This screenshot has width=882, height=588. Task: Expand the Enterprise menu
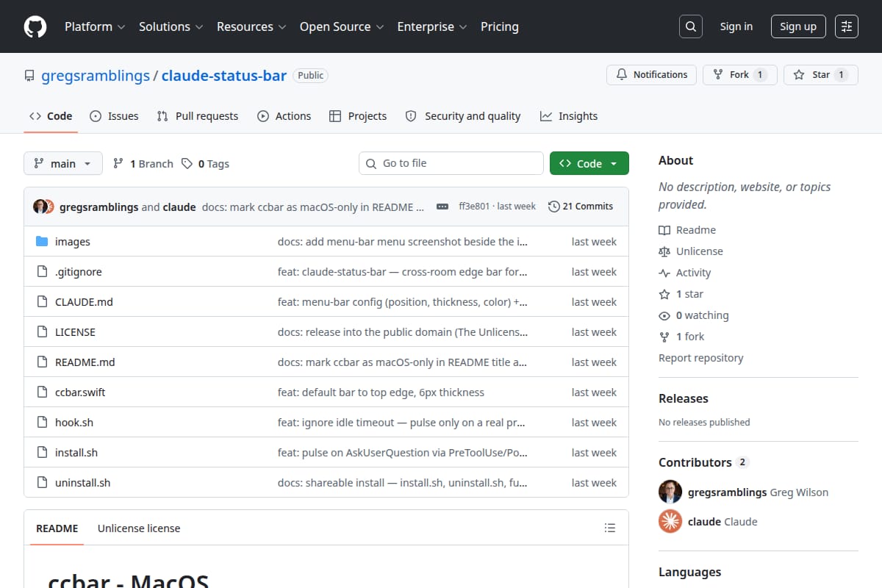(x=431, y=26)
